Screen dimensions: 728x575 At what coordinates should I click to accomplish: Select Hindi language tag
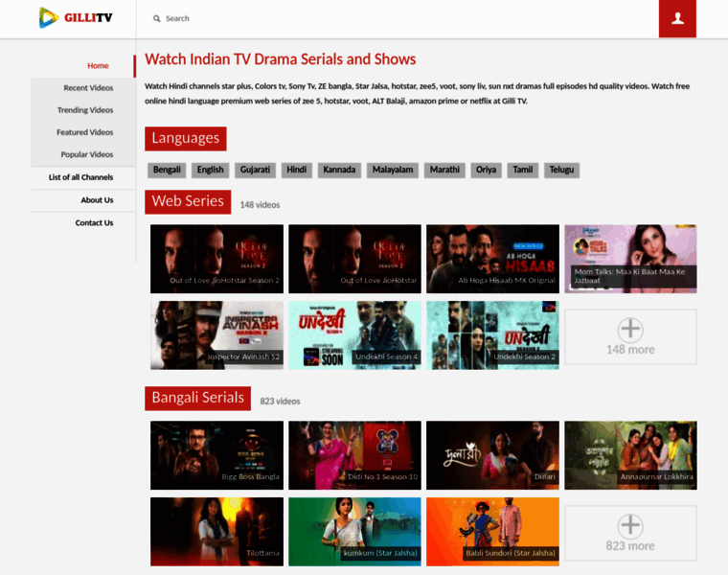[297, 170]
